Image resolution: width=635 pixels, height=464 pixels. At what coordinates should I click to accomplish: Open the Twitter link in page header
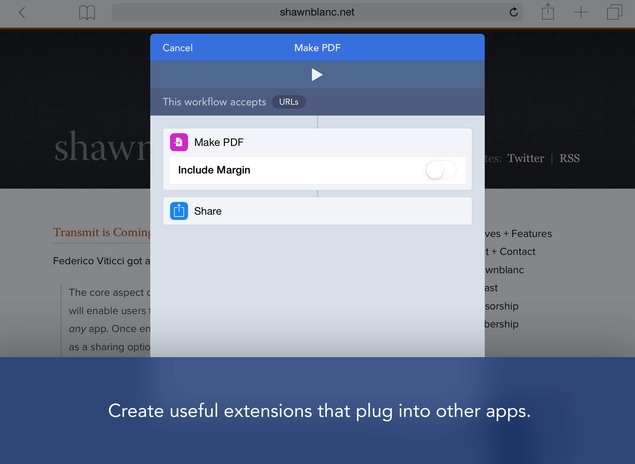pyautogui.click(x=525, y=158)
